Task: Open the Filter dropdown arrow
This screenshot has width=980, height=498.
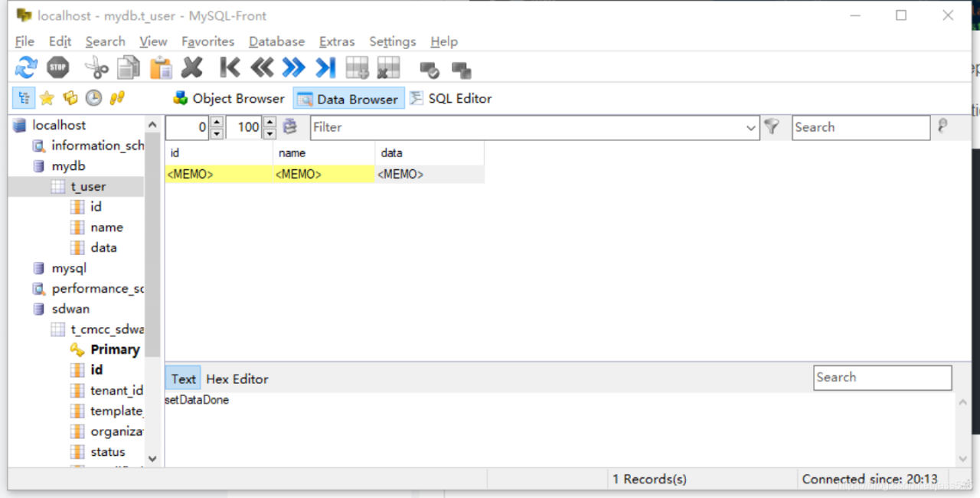Action: point(751,128)
